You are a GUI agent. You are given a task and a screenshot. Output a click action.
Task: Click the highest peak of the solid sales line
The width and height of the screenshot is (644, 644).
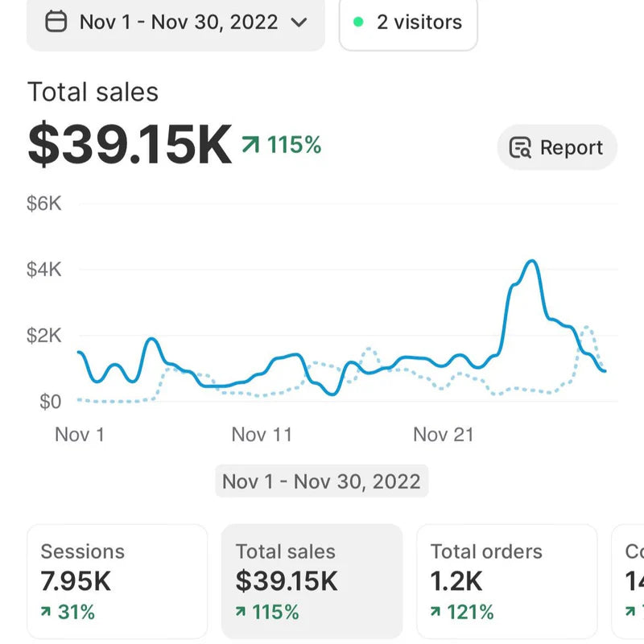click(531, 262)
